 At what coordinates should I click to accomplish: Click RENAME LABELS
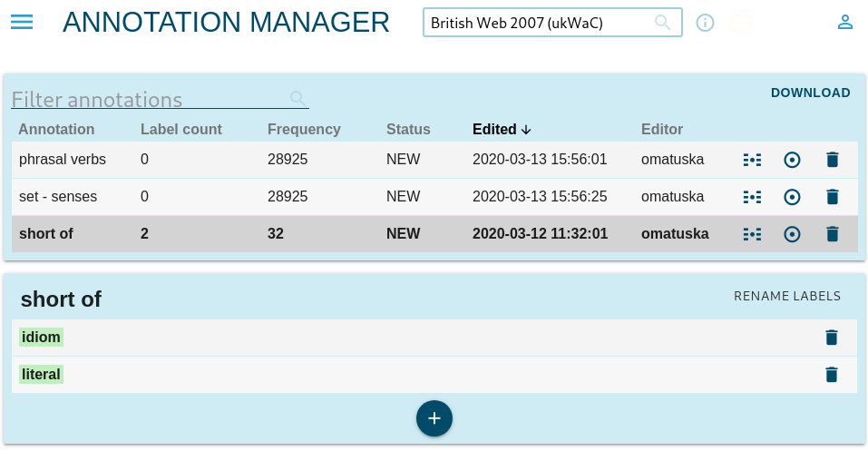click(786, 296)
